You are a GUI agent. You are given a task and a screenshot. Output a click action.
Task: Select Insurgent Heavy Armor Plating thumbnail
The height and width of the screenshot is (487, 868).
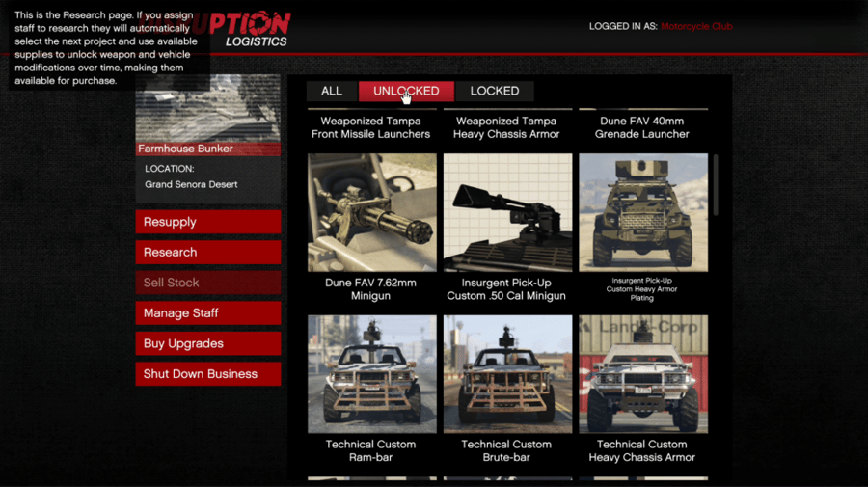[643, 212]
